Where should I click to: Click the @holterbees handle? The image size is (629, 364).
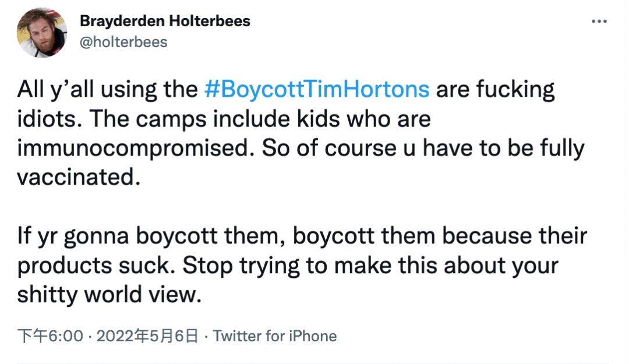123,42
